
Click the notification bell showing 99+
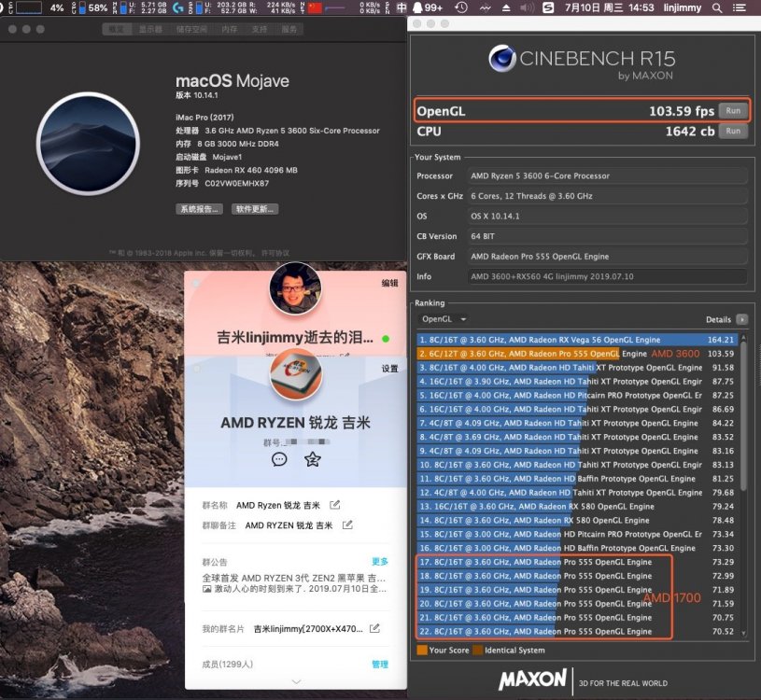tap(427, 7)
